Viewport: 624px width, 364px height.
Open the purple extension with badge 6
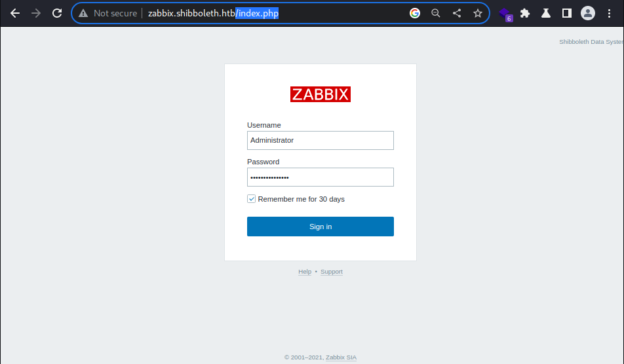505,14
